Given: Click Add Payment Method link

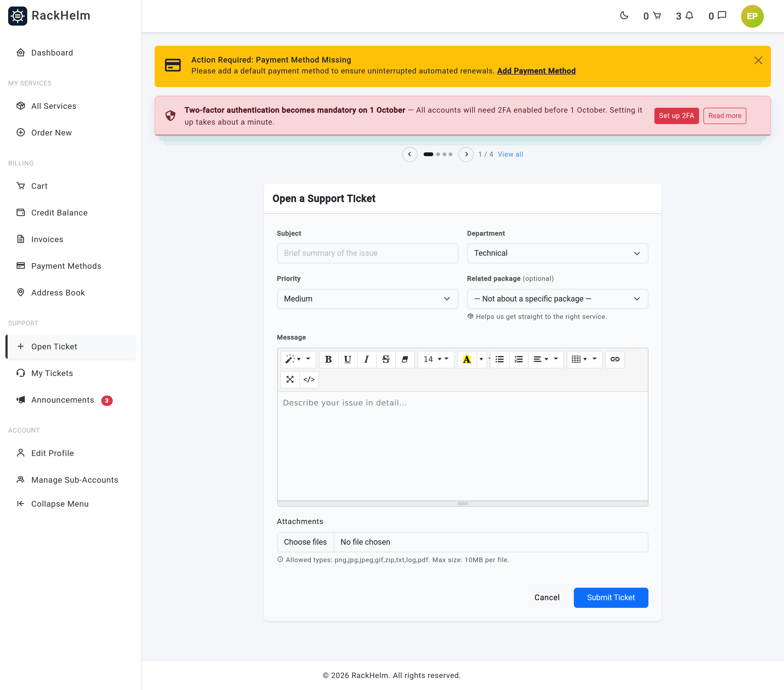Looking at the screenshot, I should pos(536,71).
